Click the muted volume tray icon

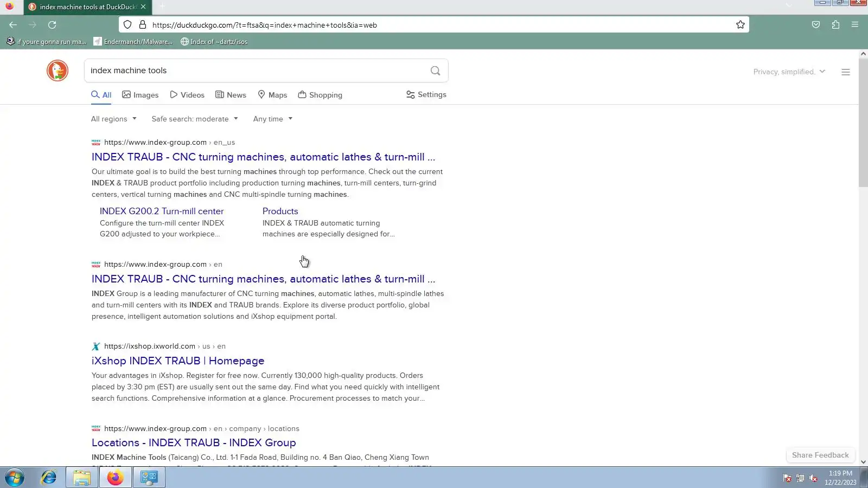pos(813,478)
